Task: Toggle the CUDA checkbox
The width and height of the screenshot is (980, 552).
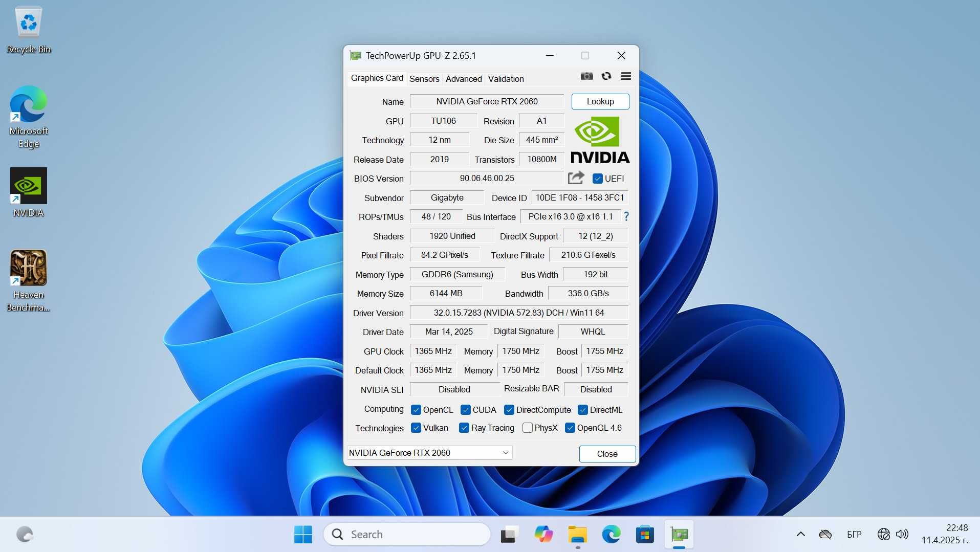Action: coord(466,410)
